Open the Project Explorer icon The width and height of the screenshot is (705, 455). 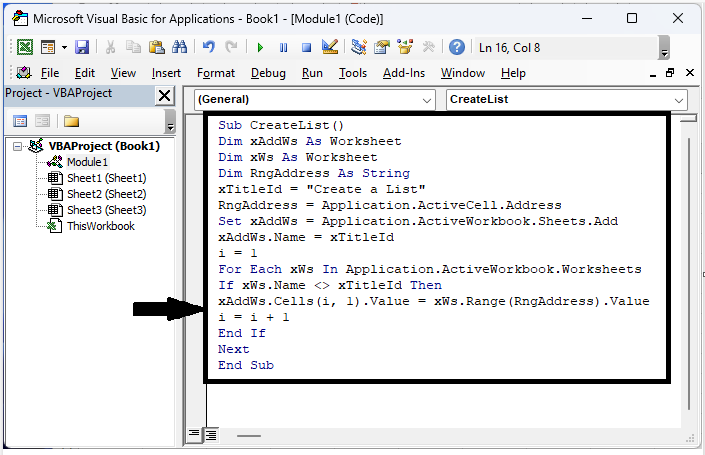tap(358, 47)
